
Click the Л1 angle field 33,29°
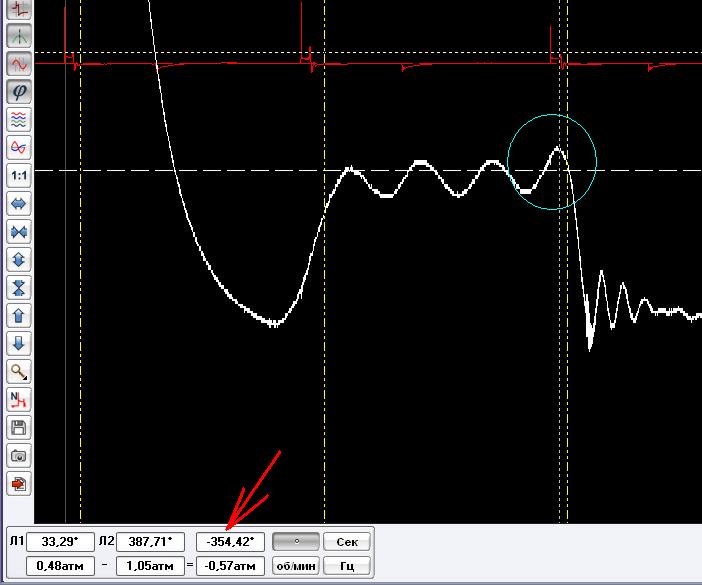(x=60, y=542)
